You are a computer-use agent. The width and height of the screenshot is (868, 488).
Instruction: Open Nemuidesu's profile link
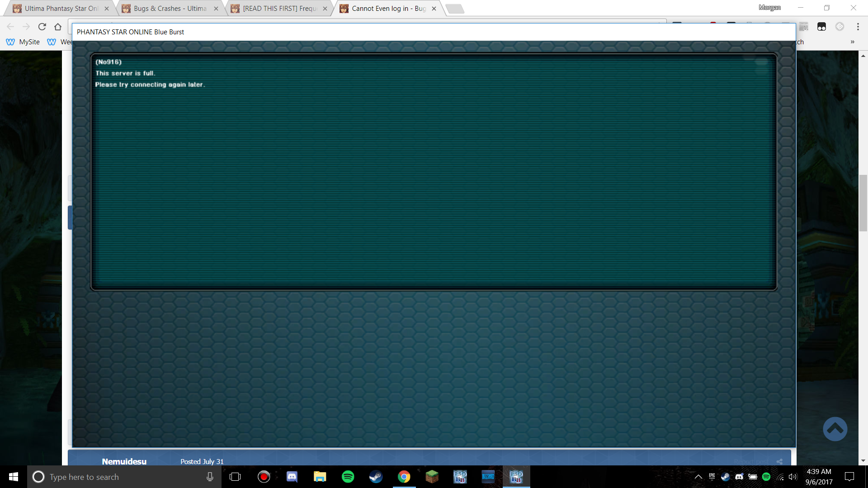click(x=124, y=461)
